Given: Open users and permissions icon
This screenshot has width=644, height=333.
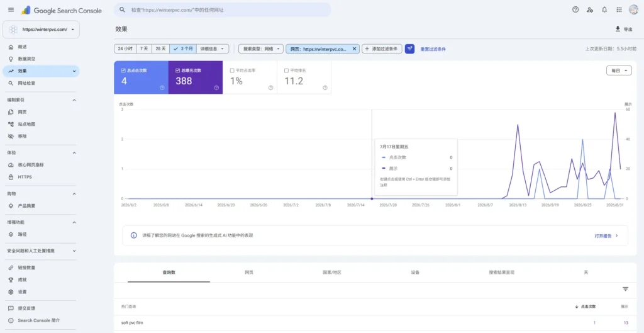Looking at the screenshot, I should pos(590,10).
